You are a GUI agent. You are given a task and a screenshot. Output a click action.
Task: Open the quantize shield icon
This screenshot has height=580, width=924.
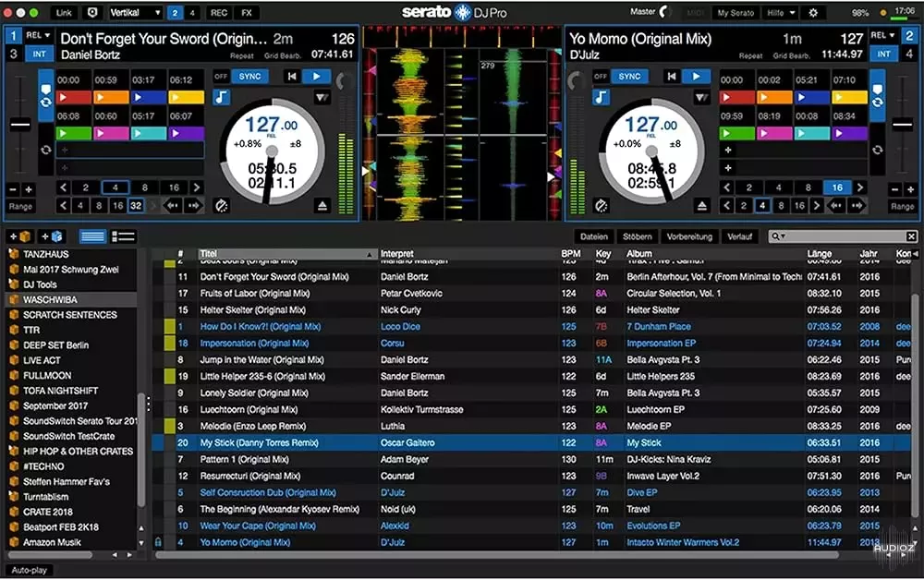92,12
